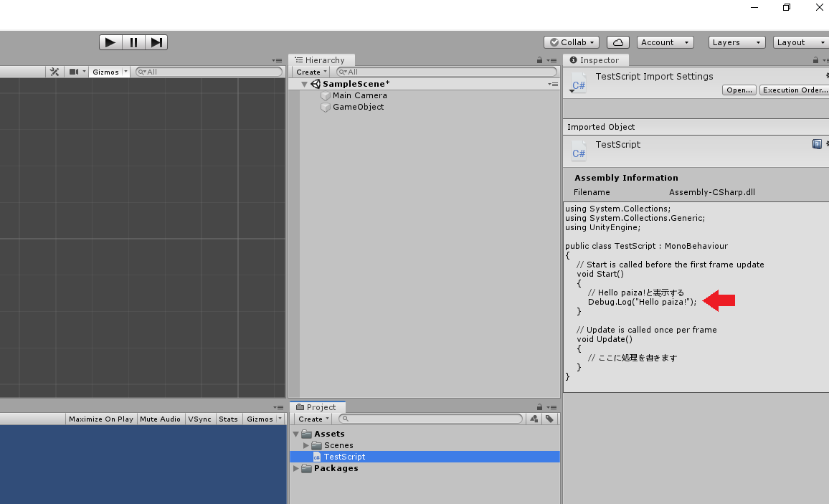Click the TestScript C# icon under Imported Object
This screenshot has height=504, width=829.
coord(579,151)
